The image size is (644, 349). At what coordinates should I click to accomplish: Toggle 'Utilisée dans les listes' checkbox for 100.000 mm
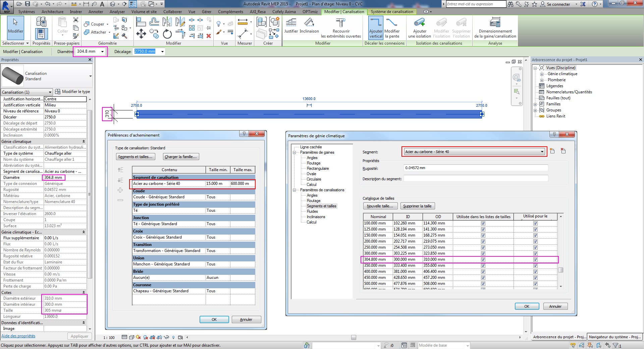tap(483, 223)
